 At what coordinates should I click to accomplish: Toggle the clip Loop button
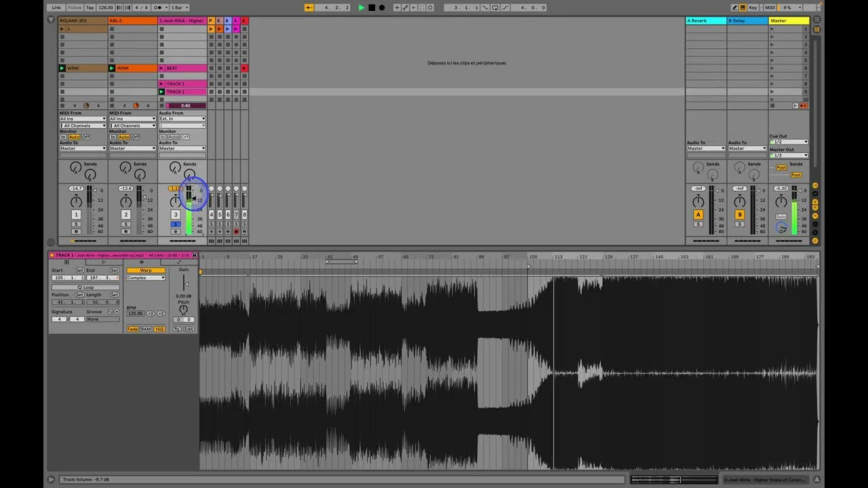coord(85,287)
